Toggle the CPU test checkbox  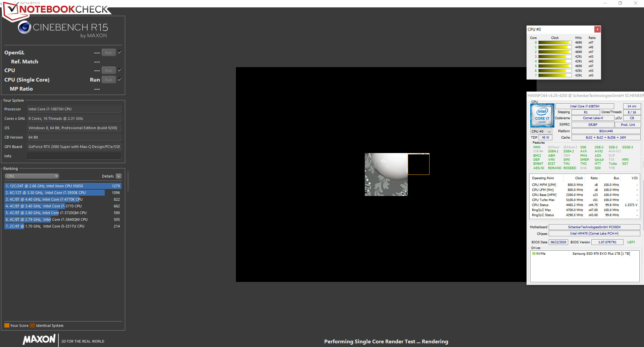(x=120, y=70)
